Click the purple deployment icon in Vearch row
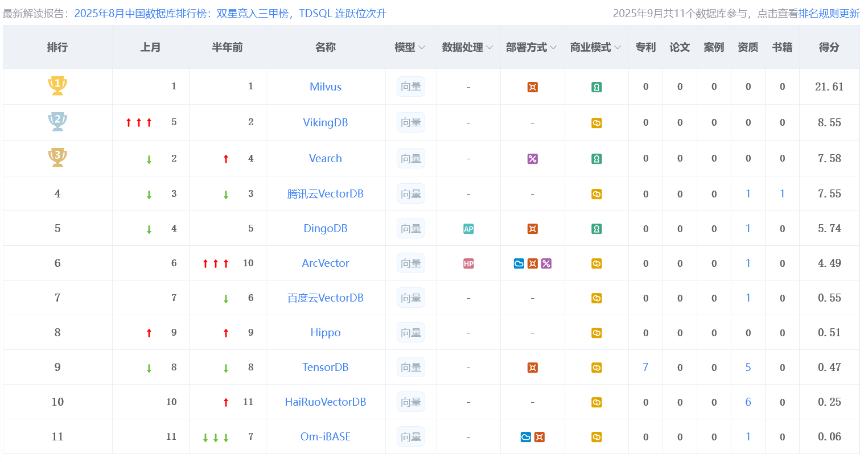 click(533, 159)
